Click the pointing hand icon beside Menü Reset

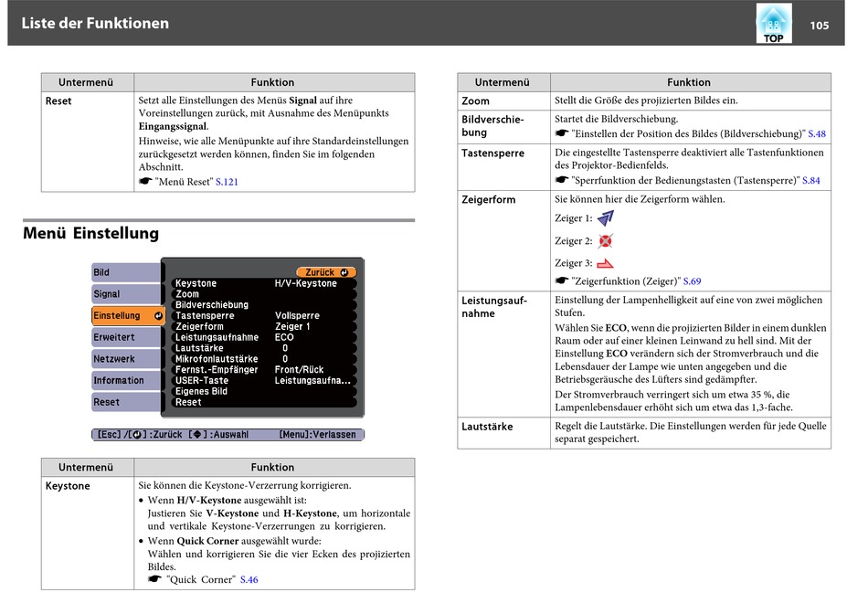pos(145,181)
